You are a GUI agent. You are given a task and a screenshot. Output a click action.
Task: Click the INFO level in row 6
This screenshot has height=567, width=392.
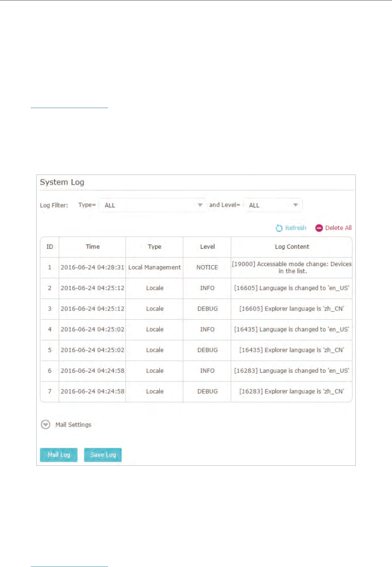(207, 371)
